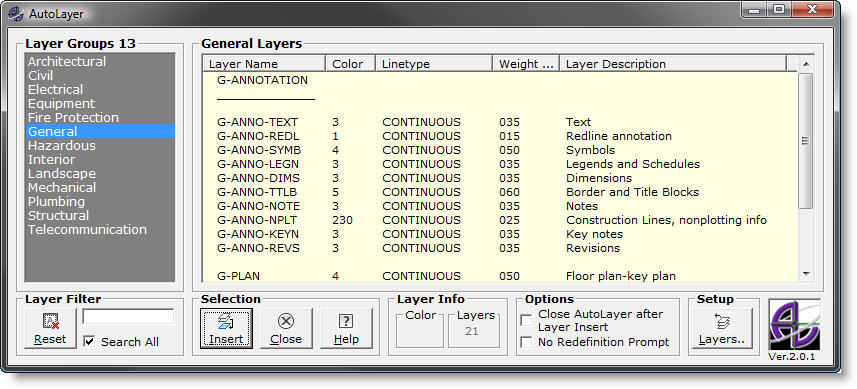Select the G-ANNO-TEXT layer row
The image size is (857, 389).
(499, 122)
